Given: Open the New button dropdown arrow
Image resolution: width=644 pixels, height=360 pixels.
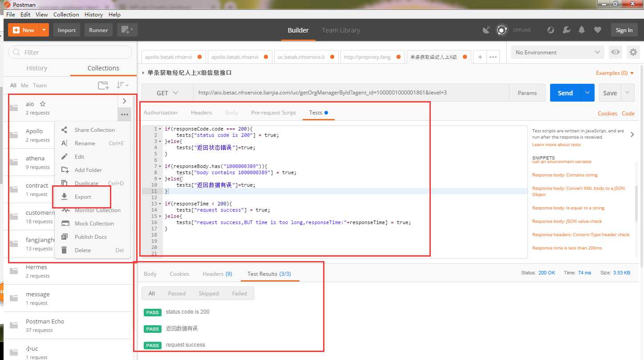Looking at the screenshot, I should tap(44, 30).
